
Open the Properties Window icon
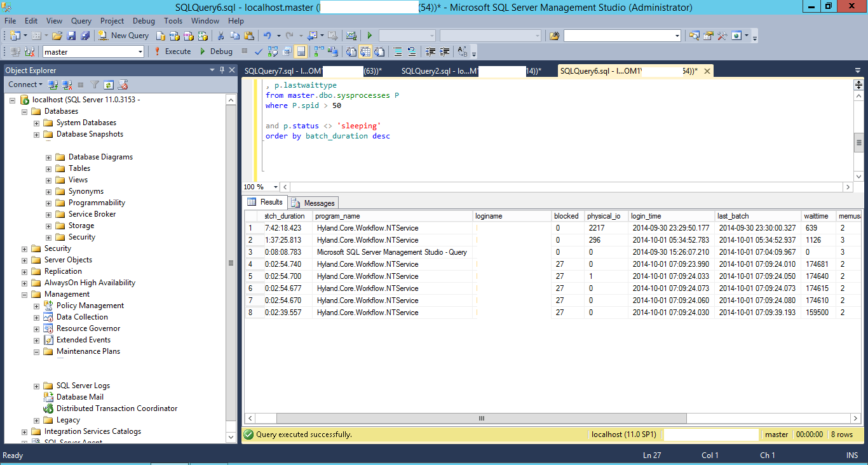click(708, 36)
